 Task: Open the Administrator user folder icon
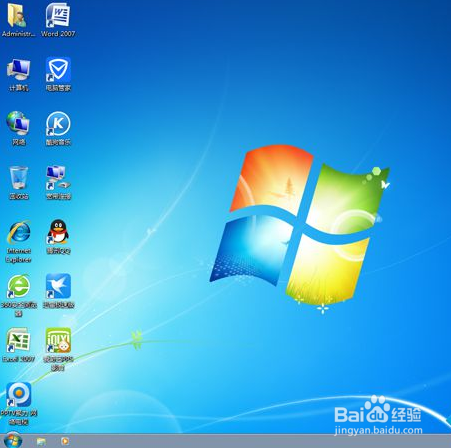tap(18, 16)
